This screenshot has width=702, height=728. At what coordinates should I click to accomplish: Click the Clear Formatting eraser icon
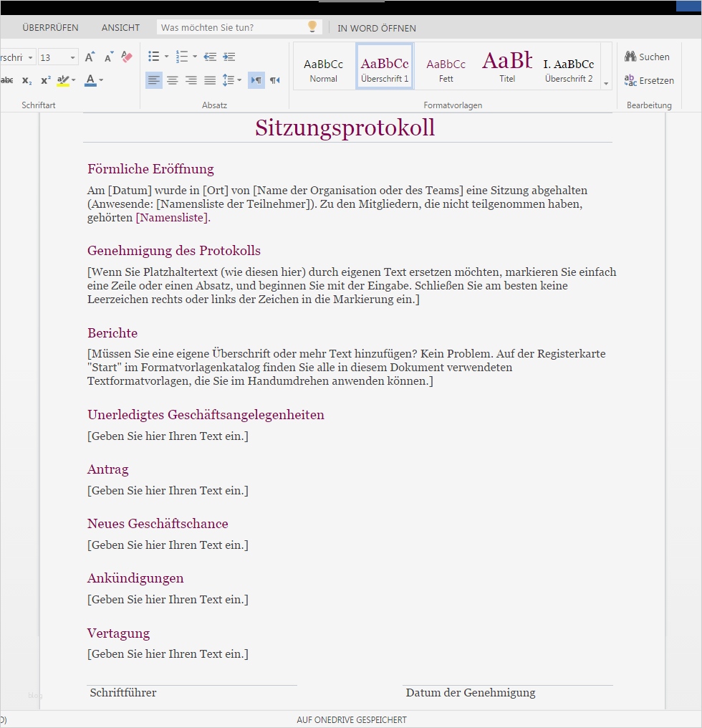pos(127,57)
